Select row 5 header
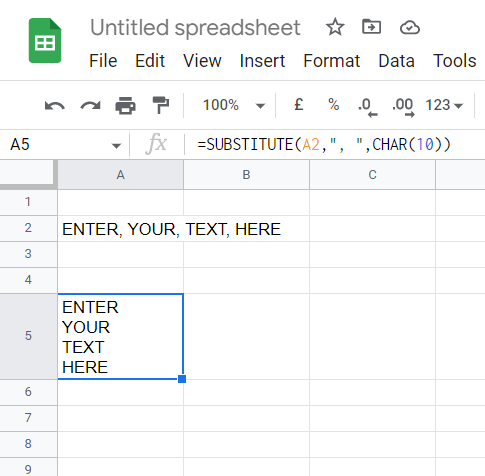 tap(28, 336)
